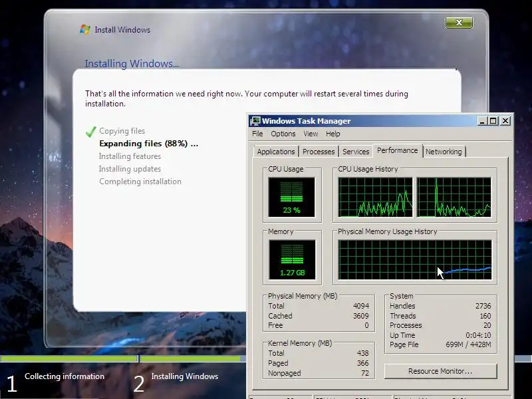Click the Kernel Memory Total value 438
The width and height of the screenshot is (532, 399).
click(362, 353)
